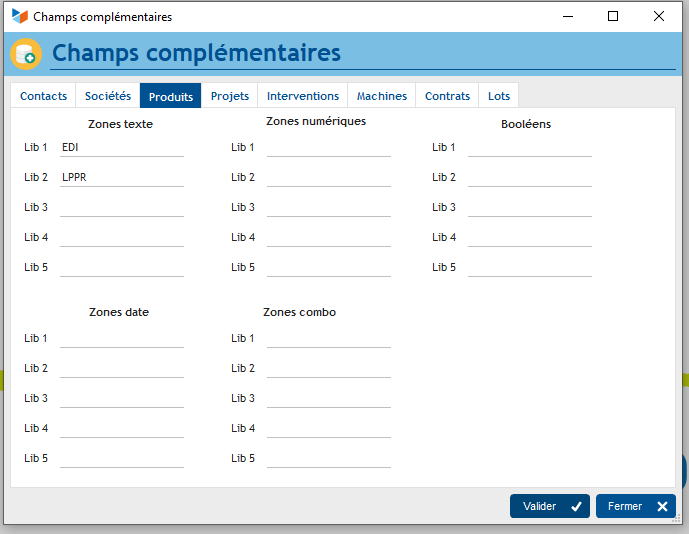The image size is (689, 534).
Task: Switch to the Contacts tab
Action: [44, 96]
